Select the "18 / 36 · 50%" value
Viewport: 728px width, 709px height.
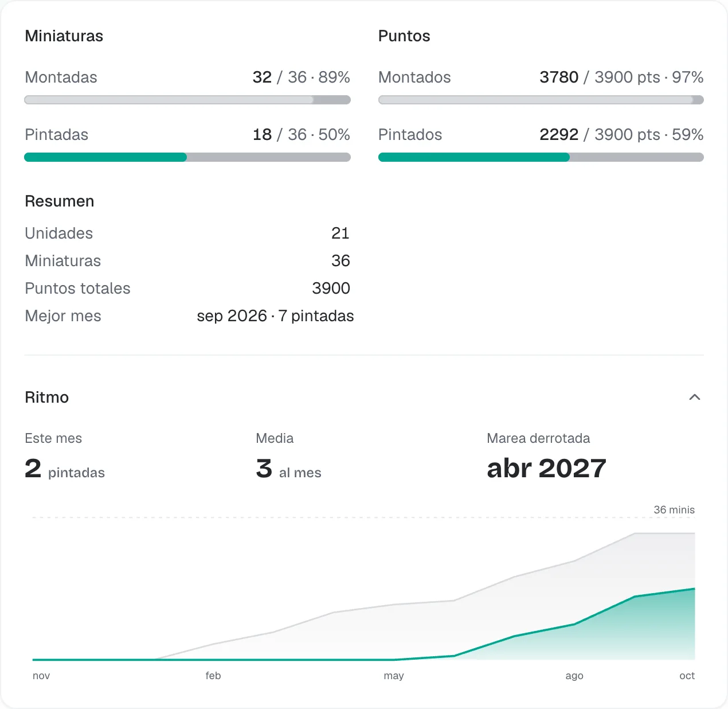click(302, 135)
